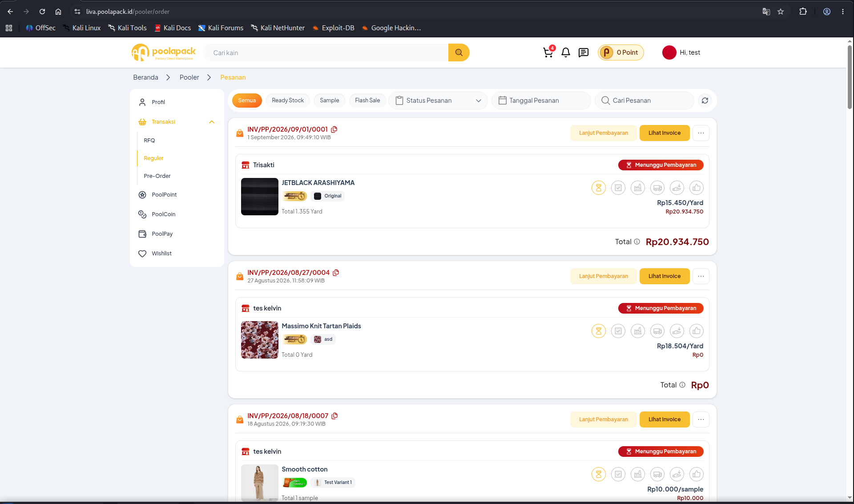Open more options for invoice 08/18/0007

point(701,419)
